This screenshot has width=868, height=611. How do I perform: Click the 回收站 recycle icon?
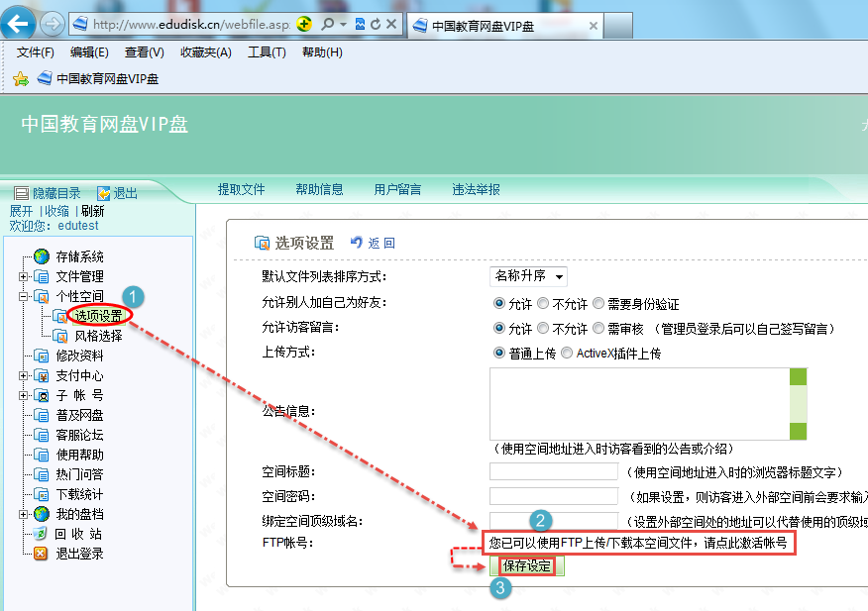[41, 534]
